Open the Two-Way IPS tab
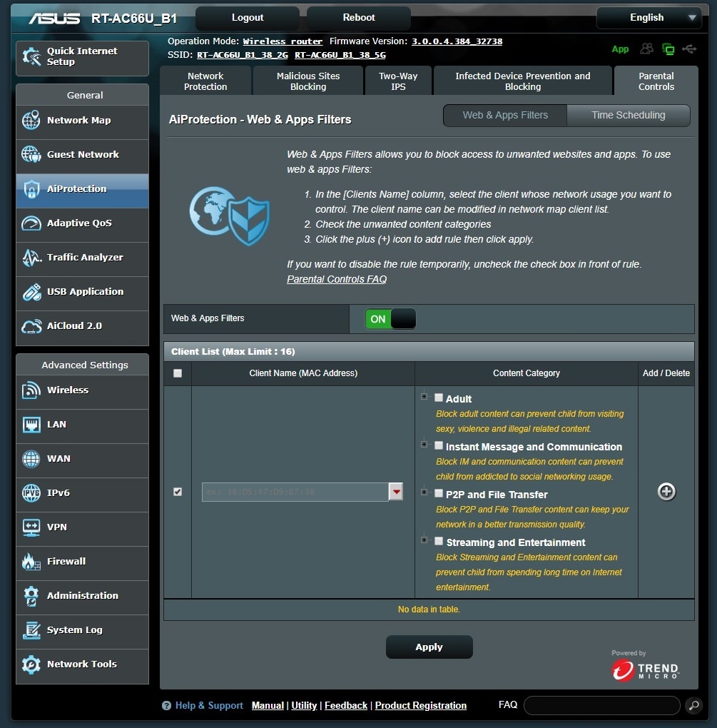This screenshot has height=728, width=717. point(398,81)
